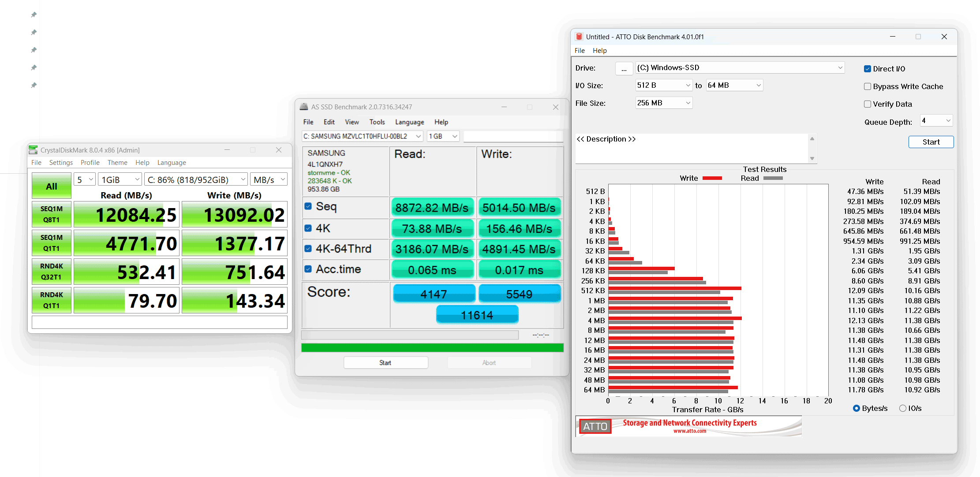Click the browse button next to Drive
Screen dimensions: 980x477
[x=624, y=69]
